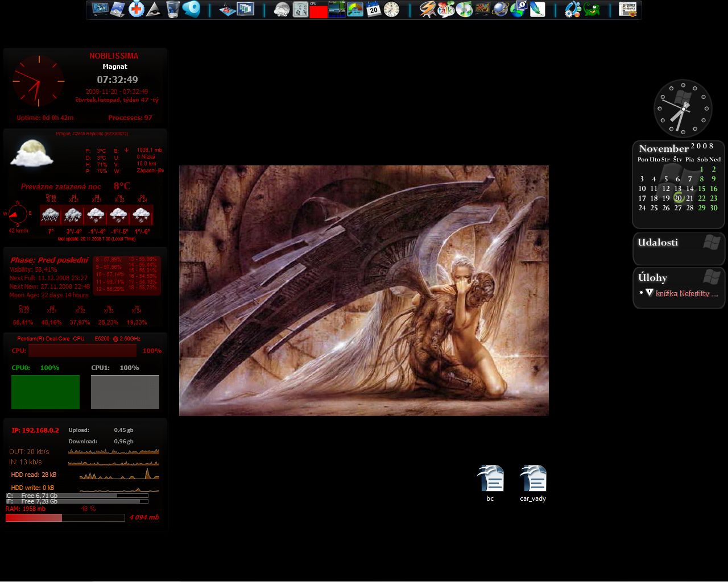The image size is (728, 582).
Task: Click the weather cloud dock icon
Action: tap(282, 10)
